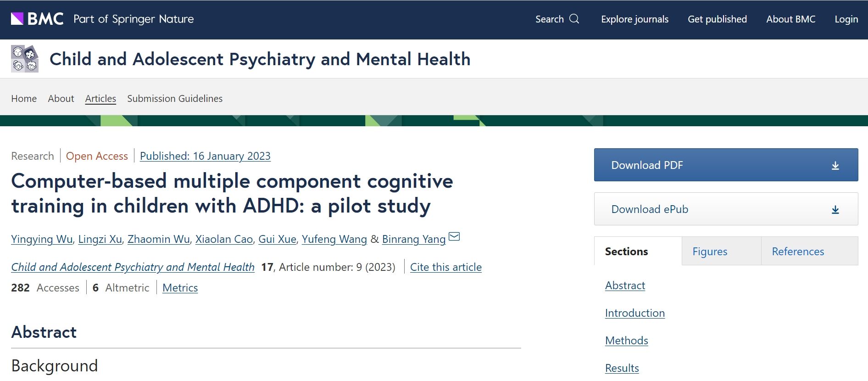Open the Get published menu item
Screen dimensions: 868x381
point(717,19)
